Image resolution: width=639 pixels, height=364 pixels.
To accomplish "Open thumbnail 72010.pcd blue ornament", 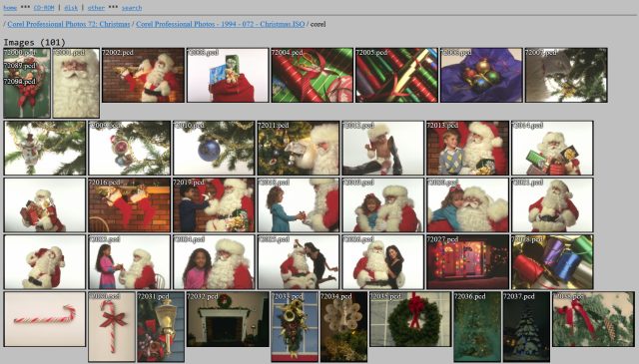I will [214, 148].
